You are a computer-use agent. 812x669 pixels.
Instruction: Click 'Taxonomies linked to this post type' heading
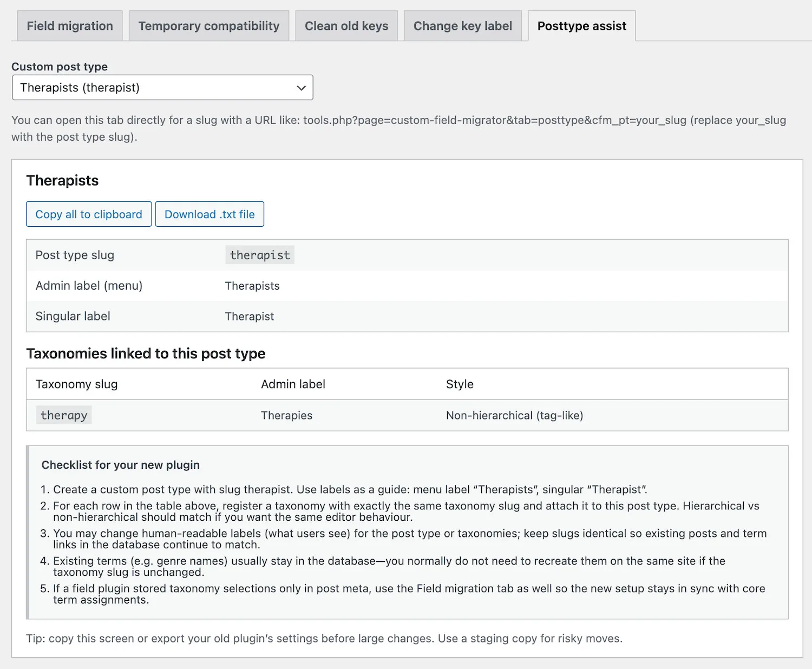pyautogui.click(x=146, y=353)
